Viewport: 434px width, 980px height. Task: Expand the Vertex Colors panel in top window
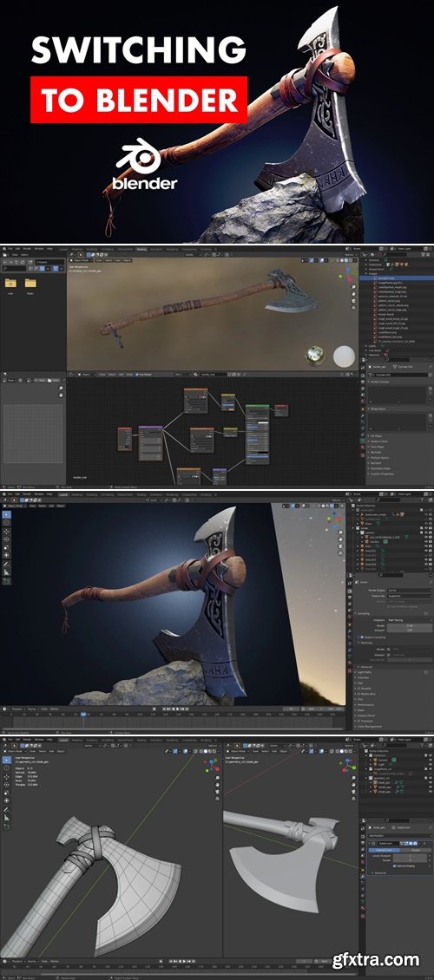coord(379,441)
